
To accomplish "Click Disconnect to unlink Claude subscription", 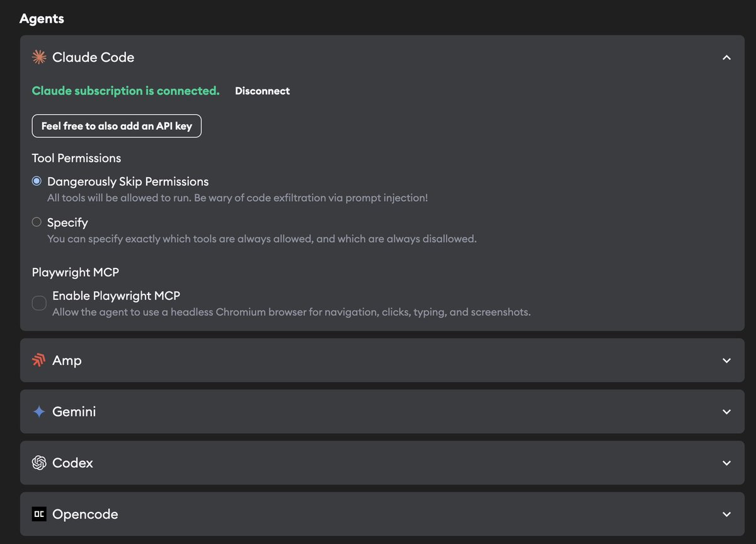I will pyautogui.click(x=262, y=91).
